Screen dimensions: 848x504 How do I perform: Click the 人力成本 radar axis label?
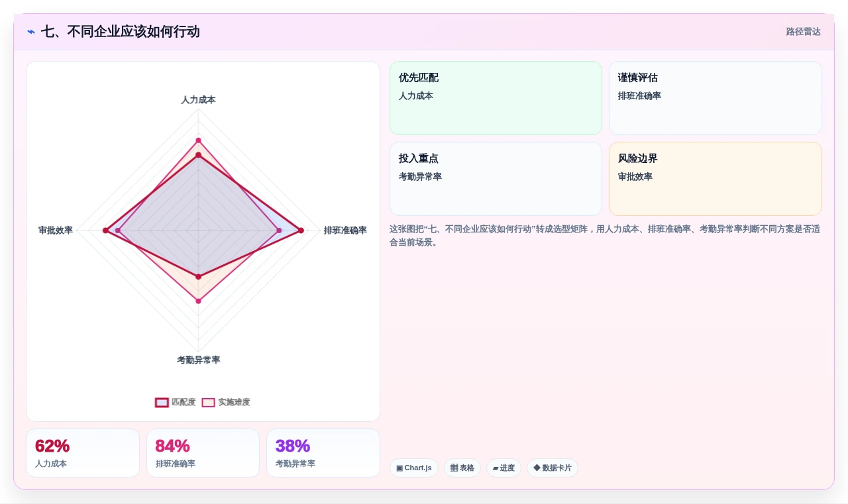coord(198,100)
